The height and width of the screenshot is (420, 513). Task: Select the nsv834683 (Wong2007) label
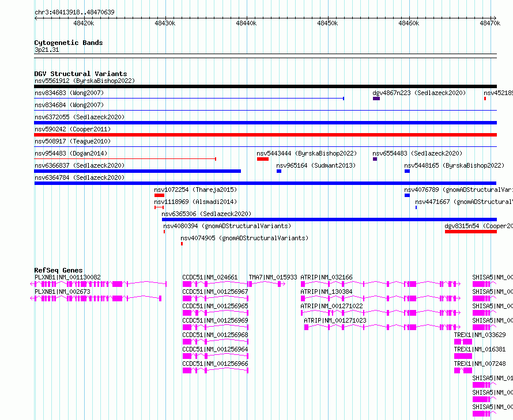69,93
